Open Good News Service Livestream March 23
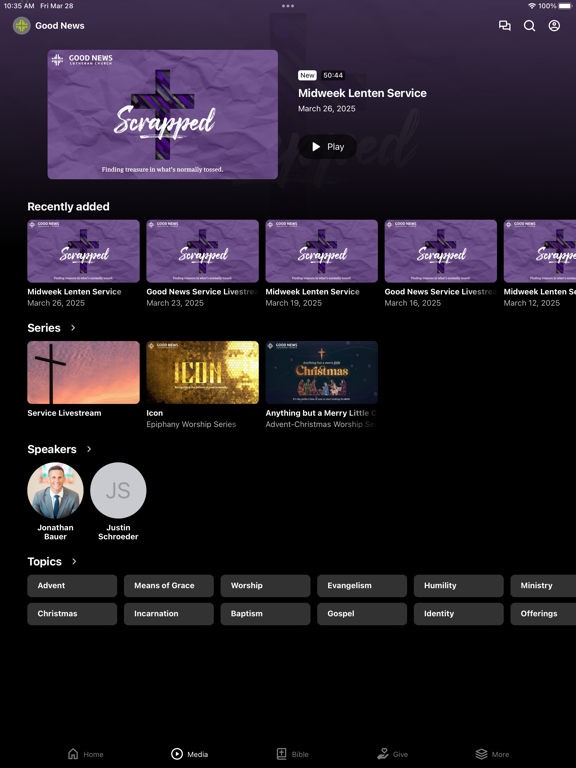The width and height of the screenshot is (576, 768). click(202, 251)
